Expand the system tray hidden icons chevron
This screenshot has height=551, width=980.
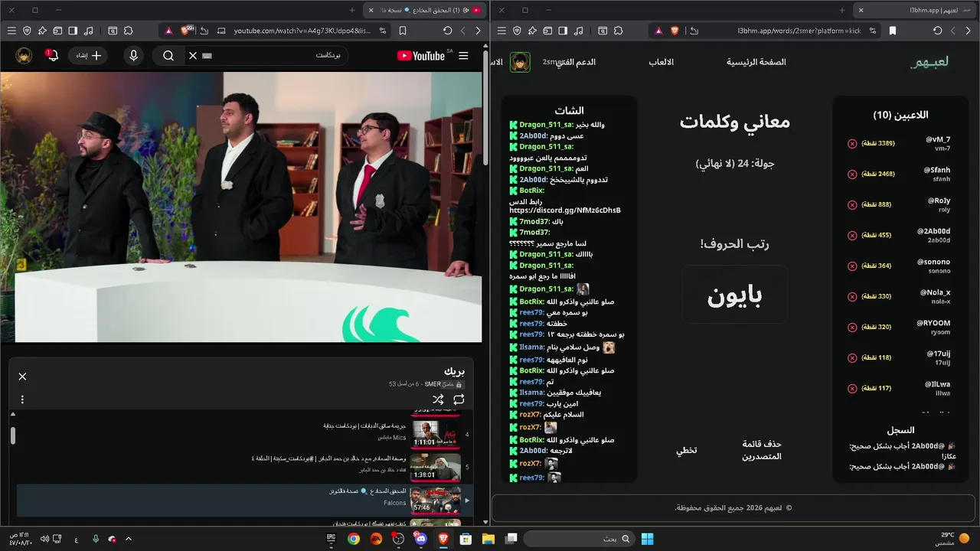pyautogui.click(x=129, y=539)
